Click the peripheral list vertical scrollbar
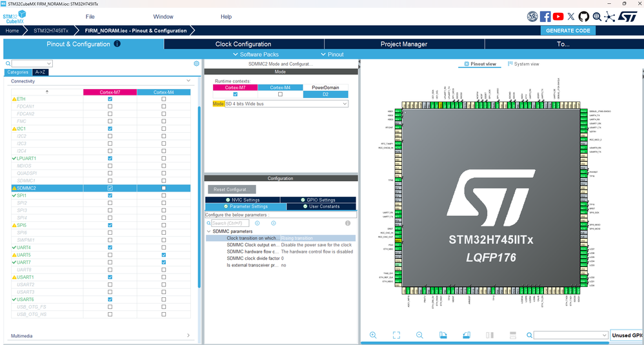The image size is (644, 345). 199,197
